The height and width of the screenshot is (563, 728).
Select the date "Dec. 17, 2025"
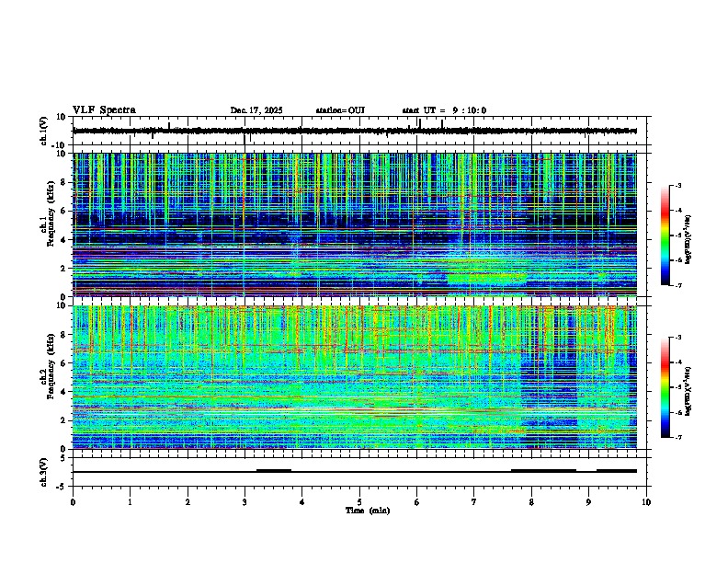(x=256, y=110)
